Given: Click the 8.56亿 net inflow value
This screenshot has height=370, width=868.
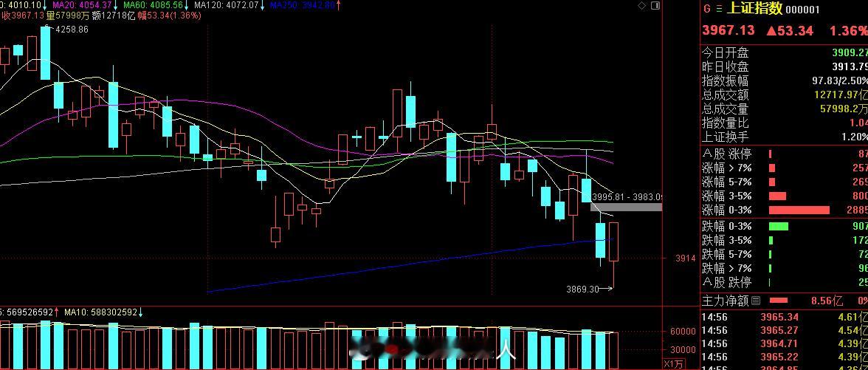Looking at the screenshot, I should (x=827, y=301).
